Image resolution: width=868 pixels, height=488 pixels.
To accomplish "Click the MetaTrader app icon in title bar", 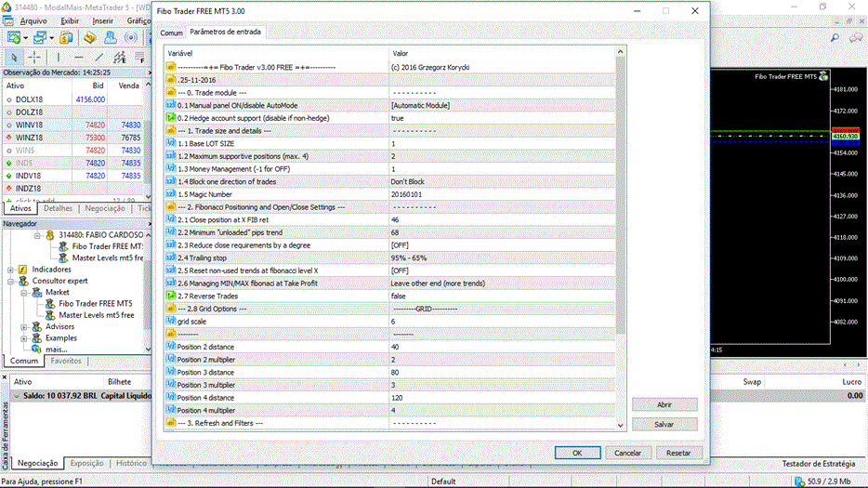I will (x=7, y=7).
